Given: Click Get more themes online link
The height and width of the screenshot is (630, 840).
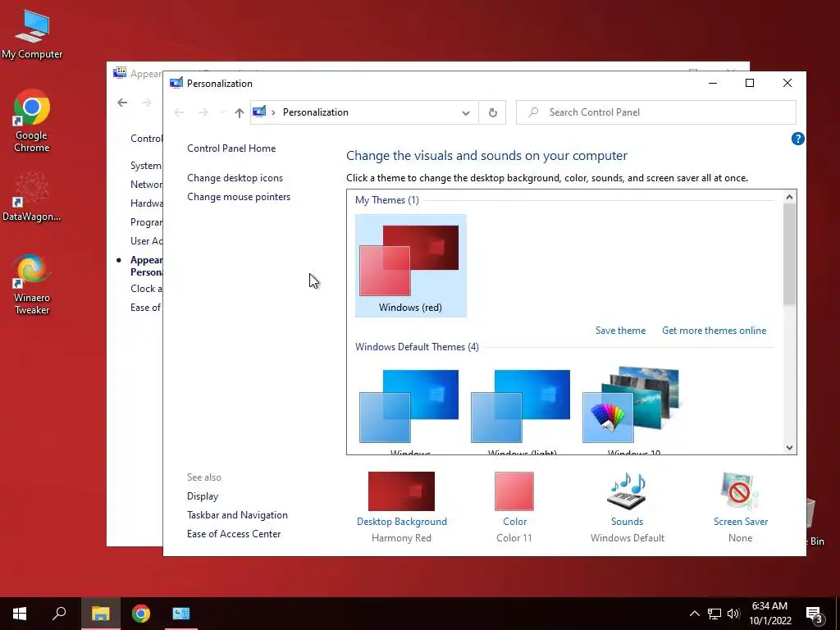Looking at the screenshot, I should point(714,331).
